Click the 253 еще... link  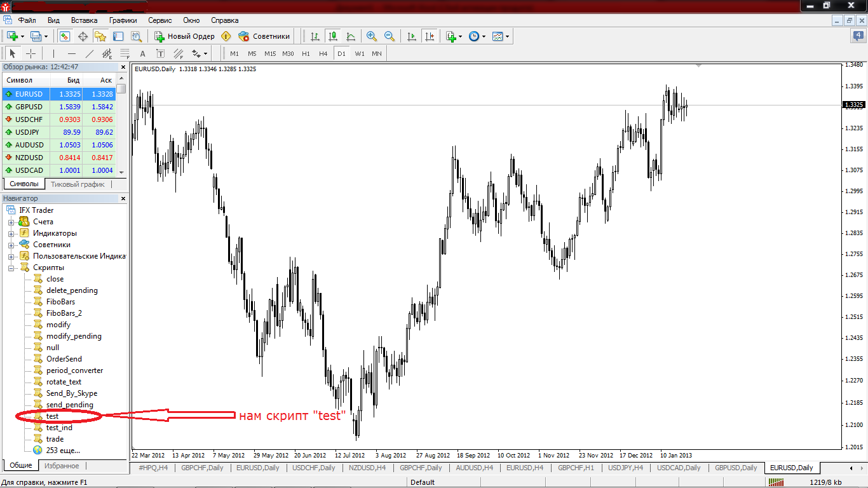coord(63,451)
